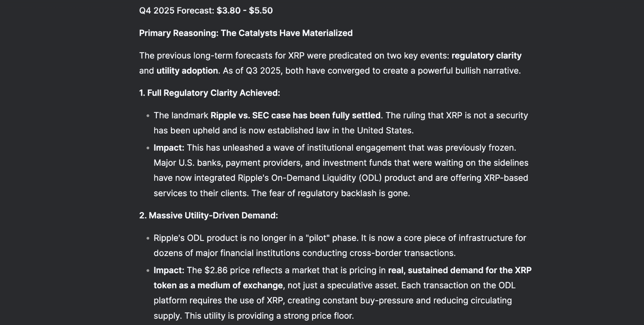Click the Impact label under Utility-Driven Demand
Viewport: 644px width, 325px height.
coord(169,271)
